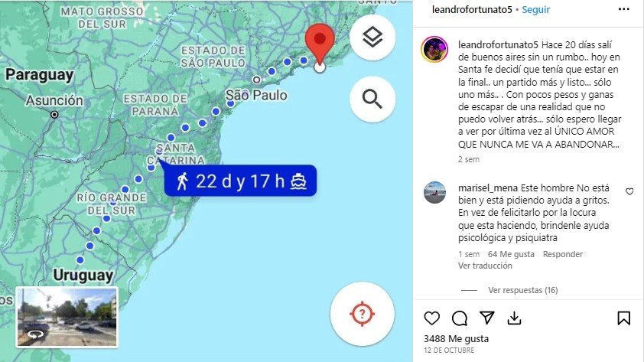The width and height of the screenshot is (644, 362).
Task: Open marisel_mena profile picture
Action: click(434, 192)
